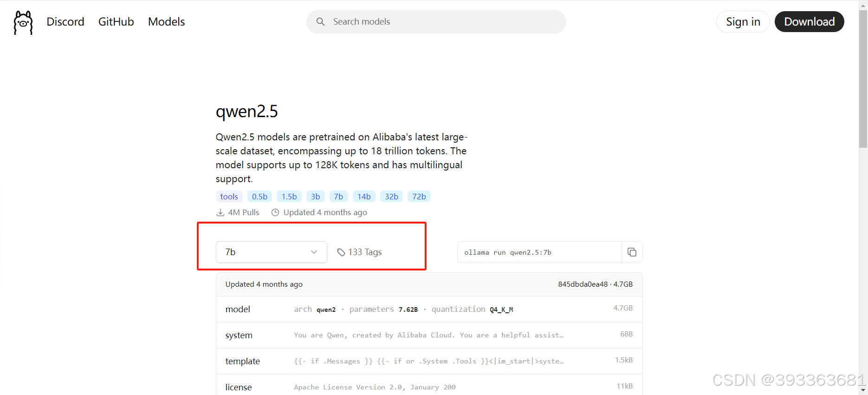
Task: Copy the ollama run command
Action: [632, 252]
